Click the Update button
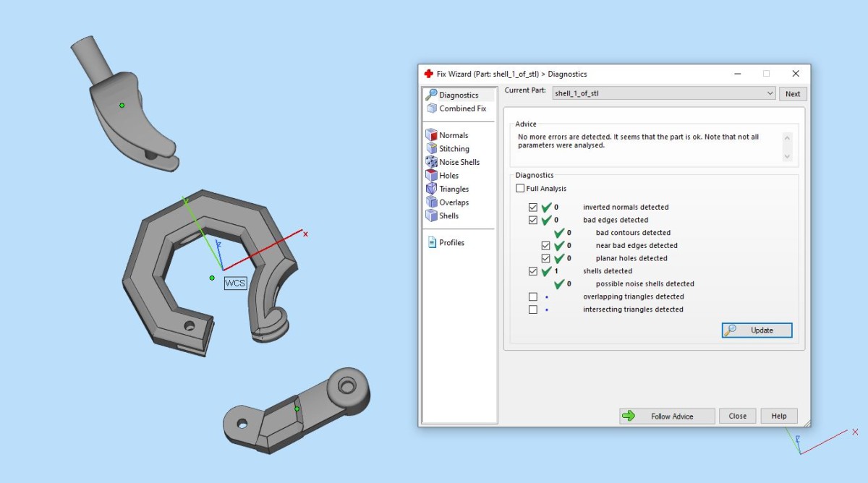Image resolution: width=868 pixels, height=483 pixels. point(757,330)
